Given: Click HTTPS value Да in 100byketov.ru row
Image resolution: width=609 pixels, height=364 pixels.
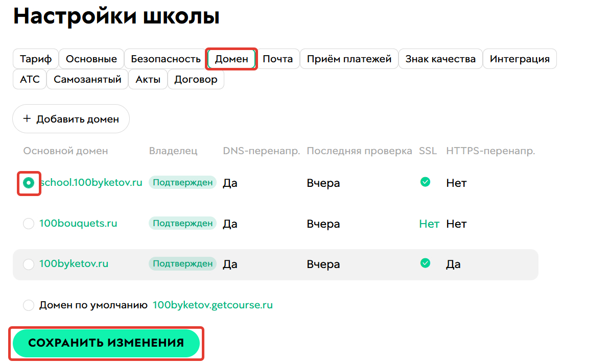Looking at the screenshot, I should (x=453, y=264).
